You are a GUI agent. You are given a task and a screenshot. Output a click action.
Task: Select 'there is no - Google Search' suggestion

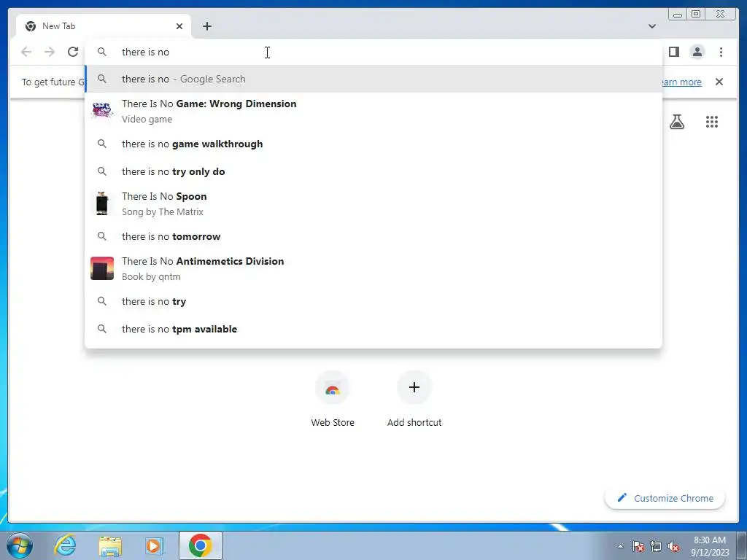[x=373, y=79]
